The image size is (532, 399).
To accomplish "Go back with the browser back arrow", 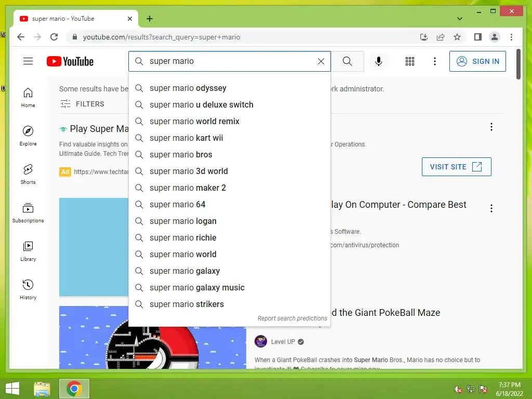I will coord(21,37).
